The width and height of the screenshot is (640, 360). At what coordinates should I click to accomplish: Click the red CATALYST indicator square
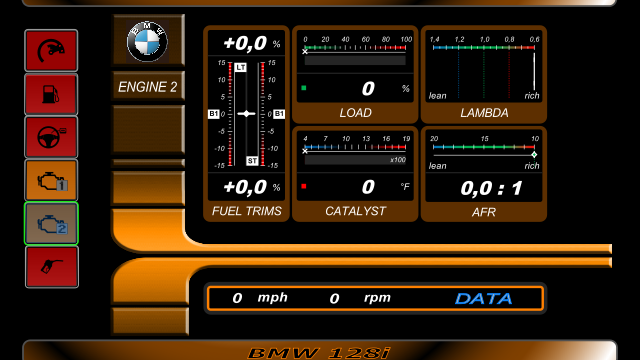pyautogui.click(x=304, y=187)
